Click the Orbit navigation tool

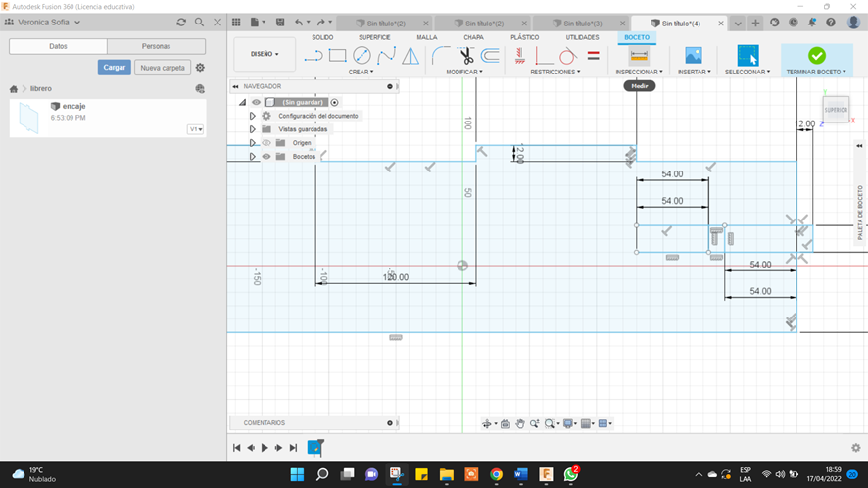pyautogui.click(x=487, y=423)
